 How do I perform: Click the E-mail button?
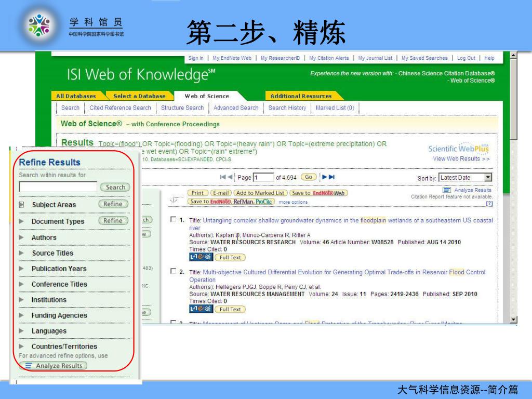click(221, 193)
